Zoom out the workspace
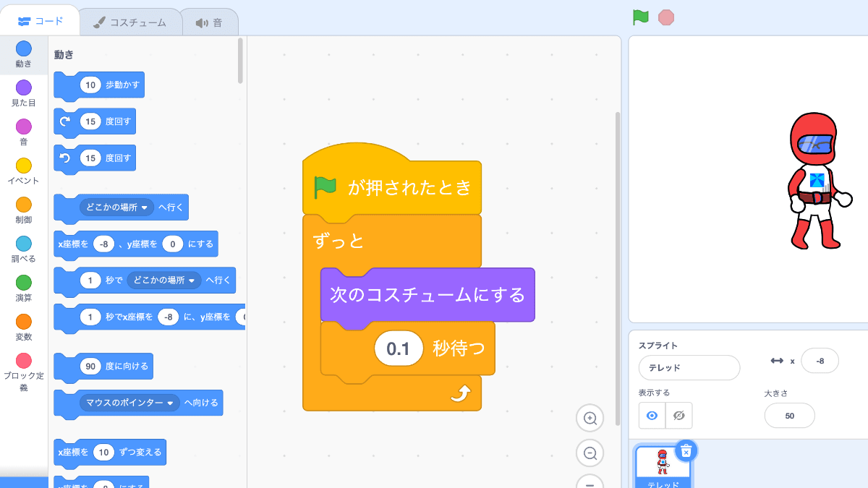Screen dimensions: 868x488 [590, 453]
